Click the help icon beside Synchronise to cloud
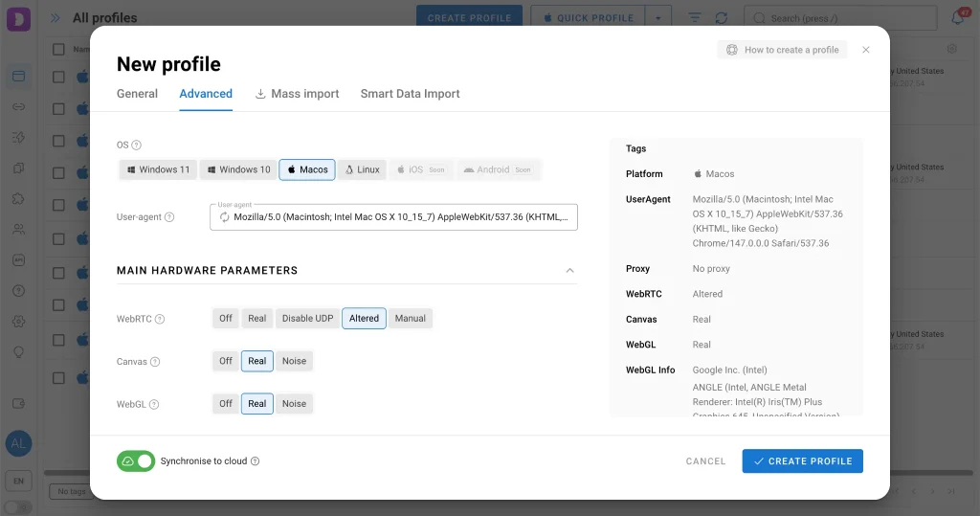The image size is (980, 516). (x=255, y=461)
